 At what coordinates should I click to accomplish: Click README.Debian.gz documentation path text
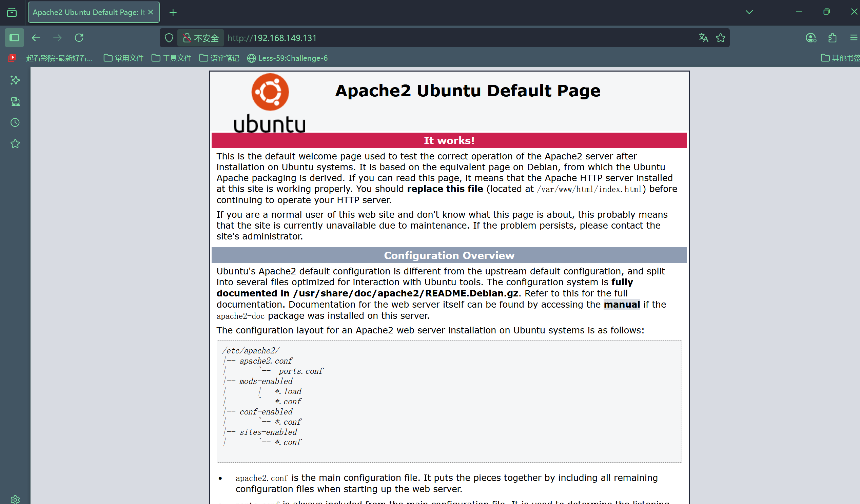pyautogui.click(x=406, y=293)
